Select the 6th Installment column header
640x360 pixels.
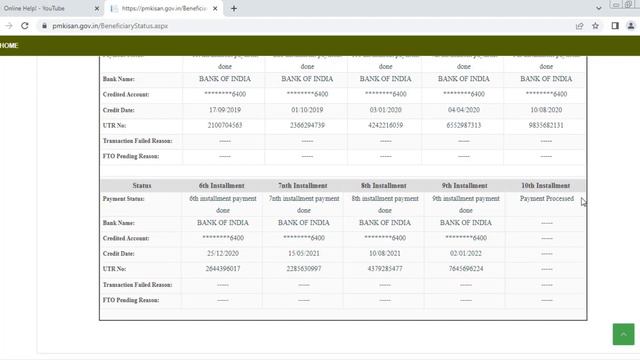[222, 186]
